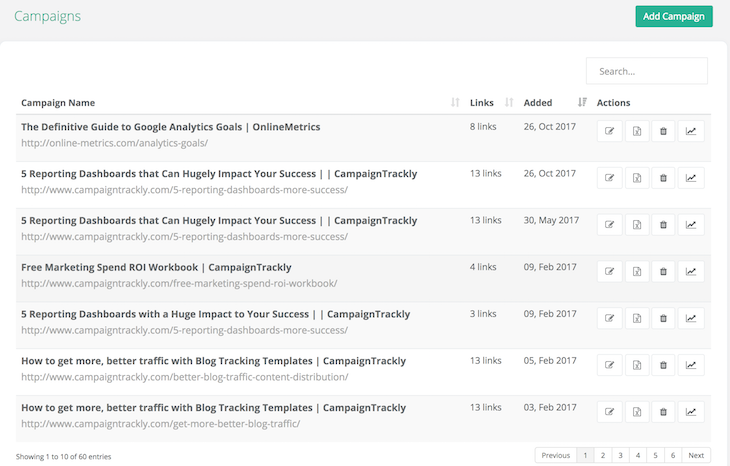Open the get-more-better-blog-traffic URL

(161, 424)
